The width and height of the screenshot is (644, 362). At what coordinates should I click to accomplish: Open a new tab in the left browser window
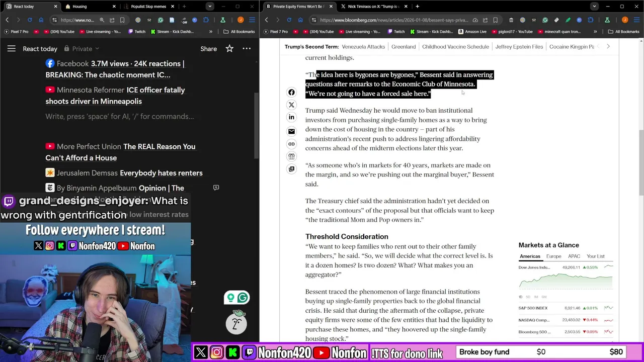pyautogui.click(x=184, y=7)
